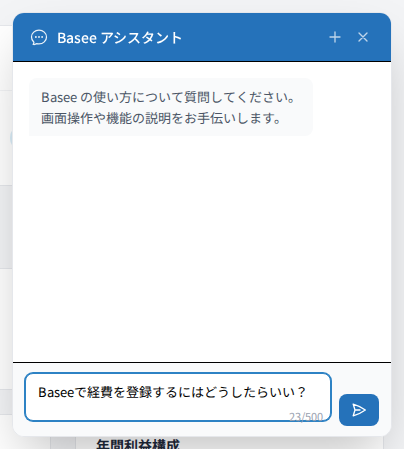The width and height of the screenshot is (404, 449).
Task: Click the 年間利益構成 heading behind panel
Action: coord(138,444)
